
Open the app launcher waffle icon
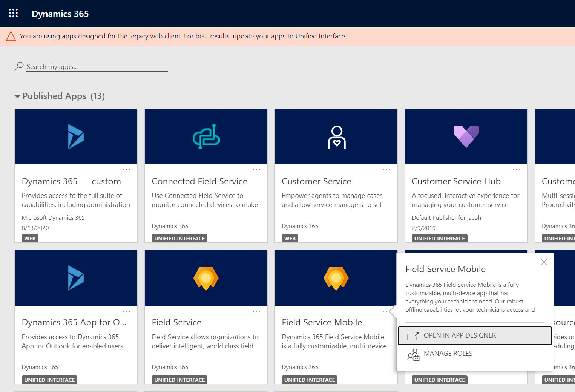point(13,13)
